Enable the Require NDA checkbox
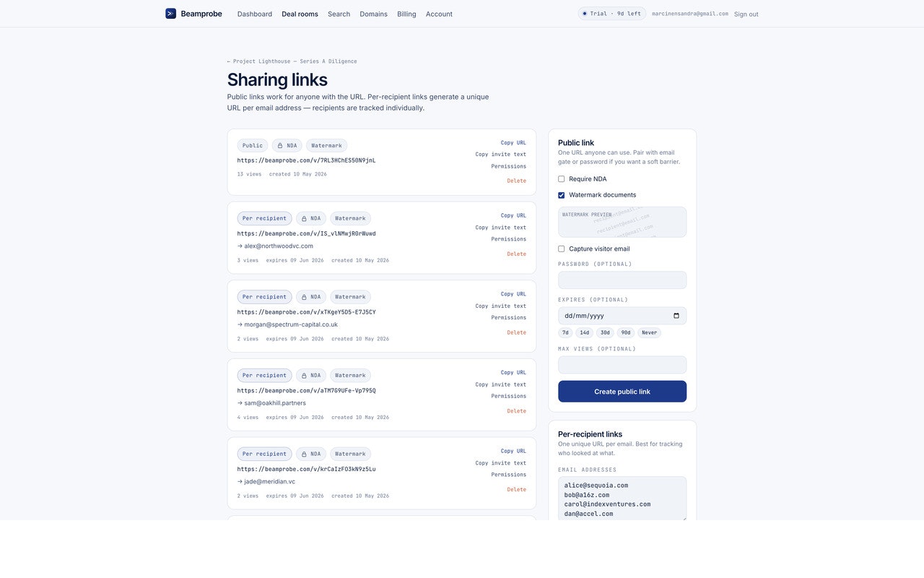 pyautogui.click(x=562, y=179)
